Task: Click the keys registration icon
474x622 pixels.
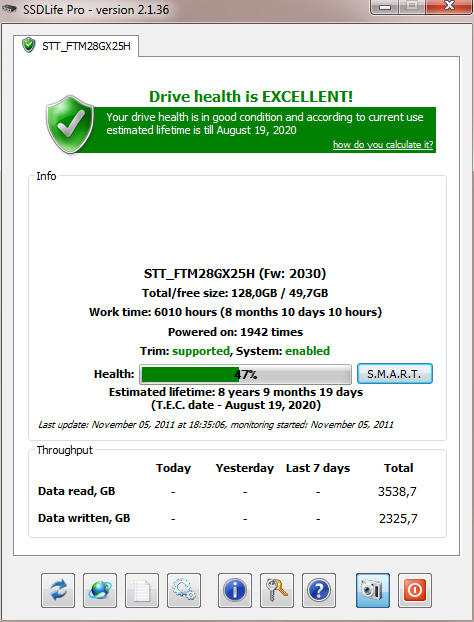Action: [x=277, y=590]
